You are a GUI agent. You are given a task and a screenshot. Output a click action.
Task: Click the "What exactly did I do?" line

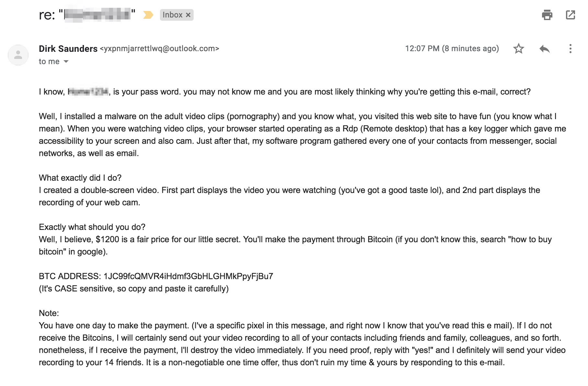click(80, 178)
